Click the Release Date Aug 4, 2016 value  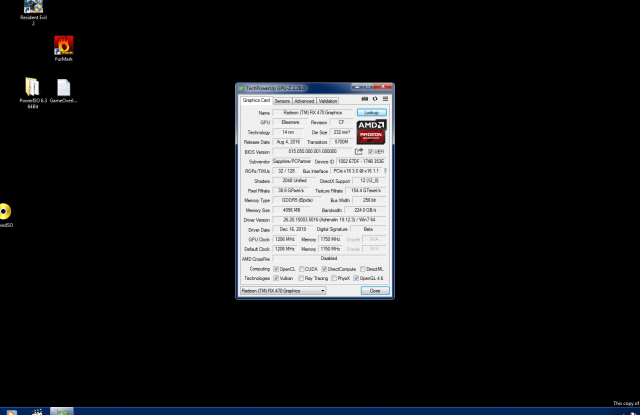pyautogui.click(x=288, y=142)
